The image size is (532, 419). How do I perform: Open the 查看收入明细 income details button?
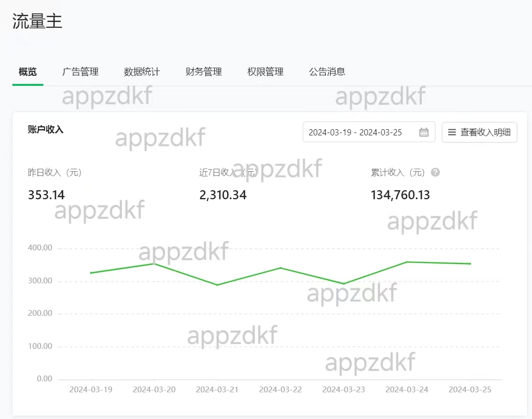click(x=479, y=133)
